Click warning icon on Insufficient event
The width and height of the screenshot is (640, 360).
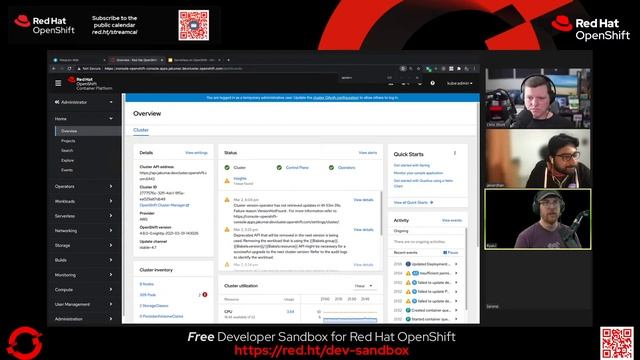pyautogui.click(x=408, y=273)
